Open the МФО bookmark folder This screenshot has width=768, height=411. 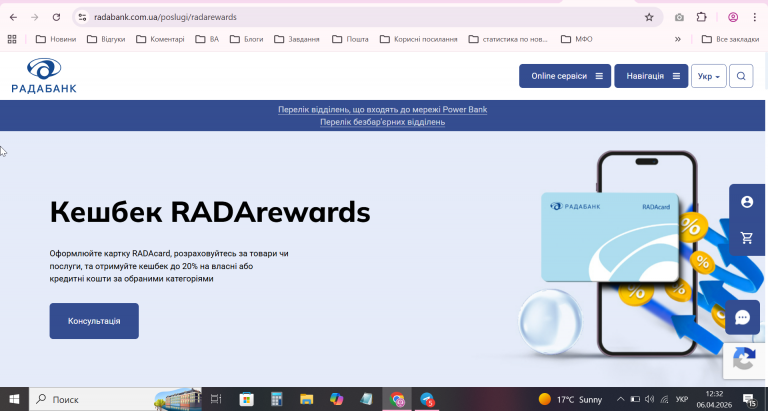pos(576,39)
